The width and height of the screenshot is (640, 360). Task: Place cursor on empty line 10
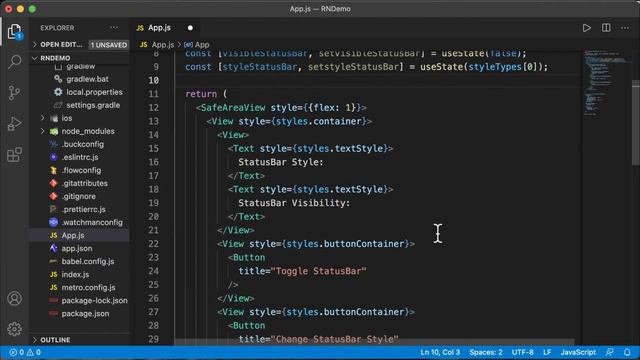(x=378, y=80)
